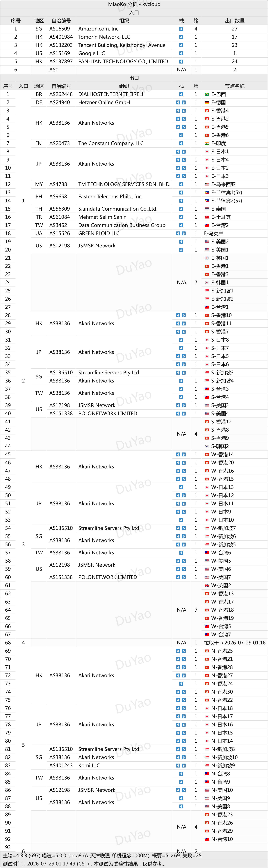Click the "AS3462" cell

click(58, 225)
